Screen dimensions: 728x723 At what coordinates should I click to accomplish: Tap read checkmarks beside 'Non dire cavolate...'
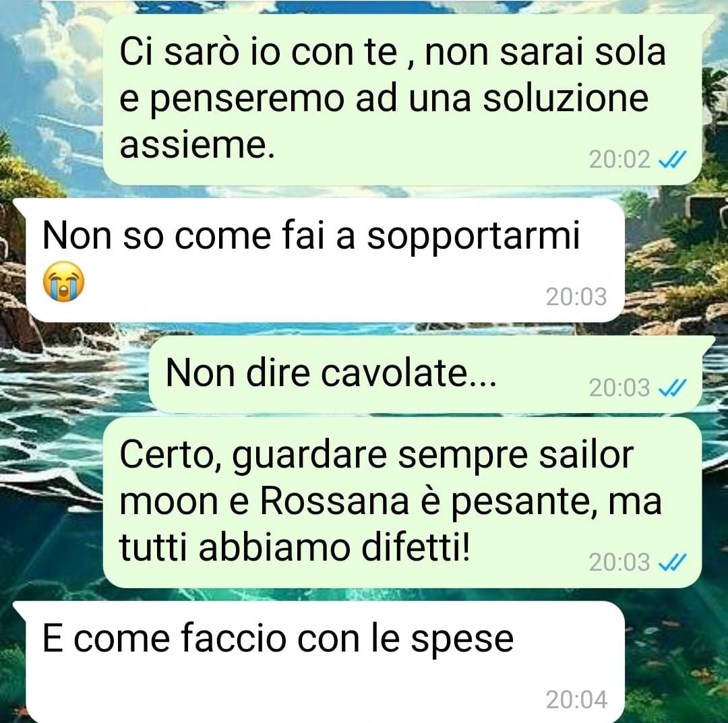tap(672, 387)
